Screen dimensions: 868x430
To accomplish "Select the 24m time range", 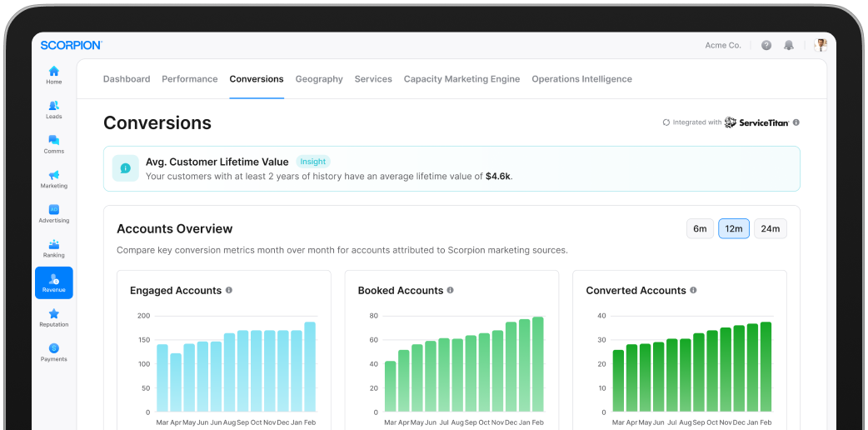I will [x=771, y=229].
